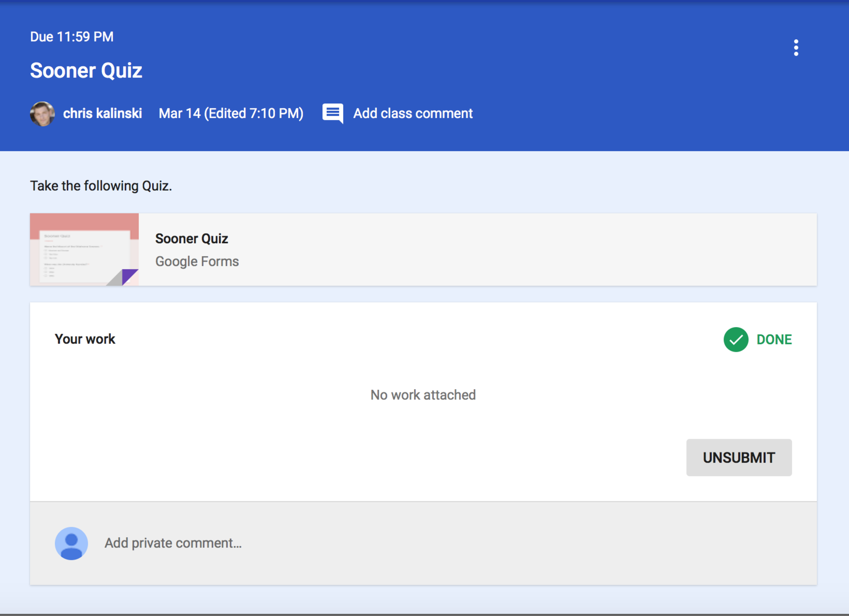Click the DONE status label
The height and width of the screenshot is (616, 849).
point(774,340)
